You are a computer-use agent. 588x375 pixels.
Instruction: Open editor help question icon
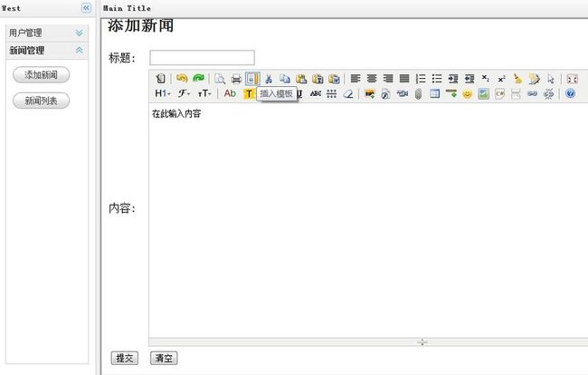pyautogui.click(x=571, y=93)
